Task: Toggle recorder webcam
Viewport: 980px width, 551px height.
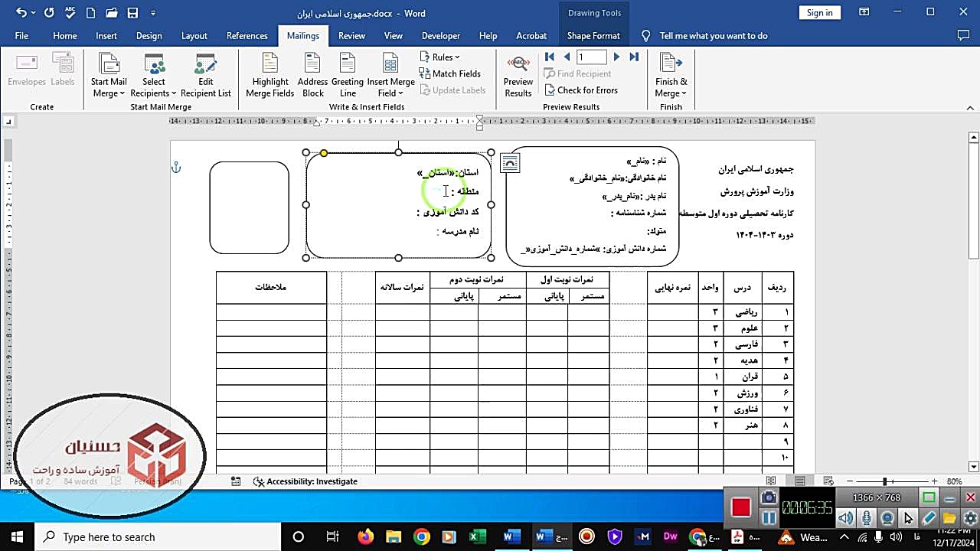Action: [x=887, y=518]
